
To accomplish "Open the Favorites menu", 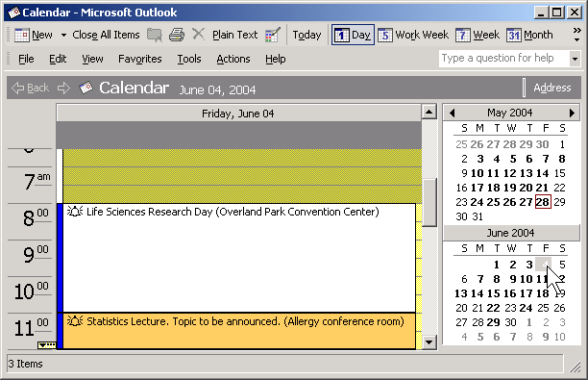I will pos(140,59).
